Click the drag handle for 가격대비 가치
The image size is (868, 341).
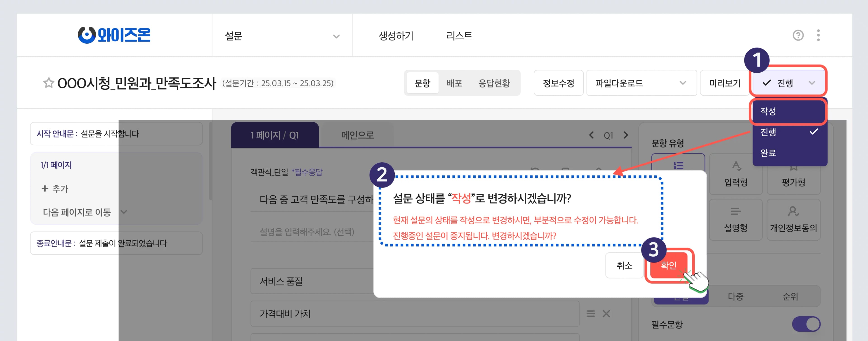[590, 314]
